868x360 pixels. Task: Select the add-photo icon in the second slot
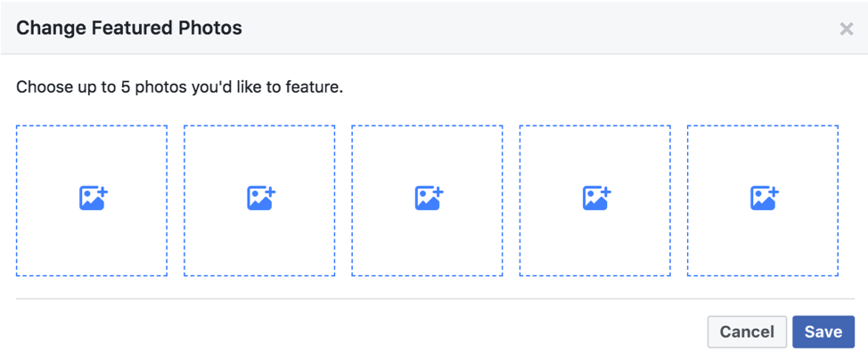(x=261, y=199)
